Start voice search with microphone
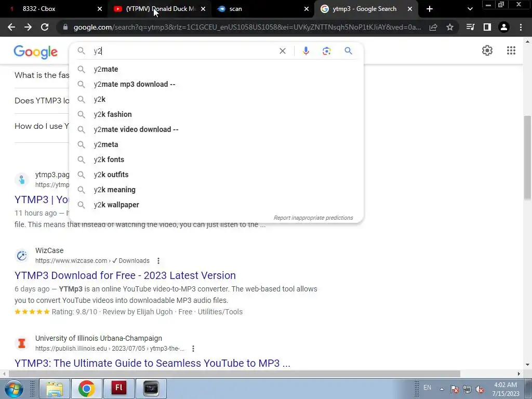Screen dimensions: 532x399 click(x=305, y=51)
